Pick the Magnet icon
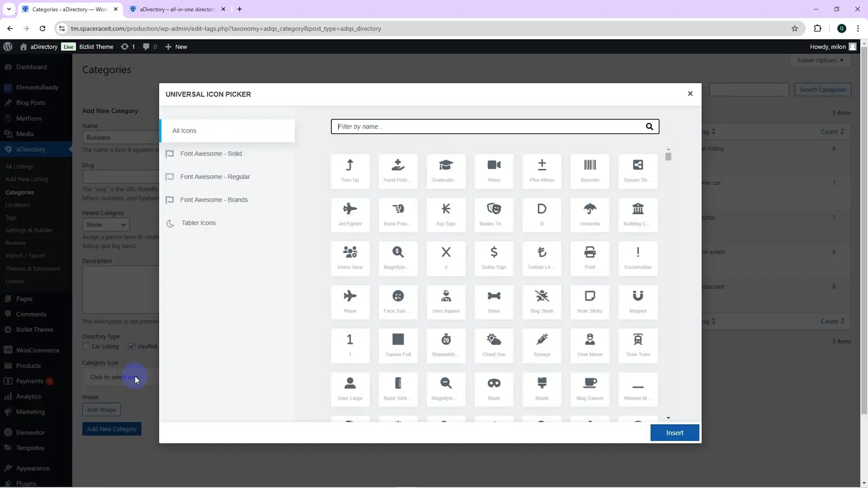 click(x=638, y=302)
